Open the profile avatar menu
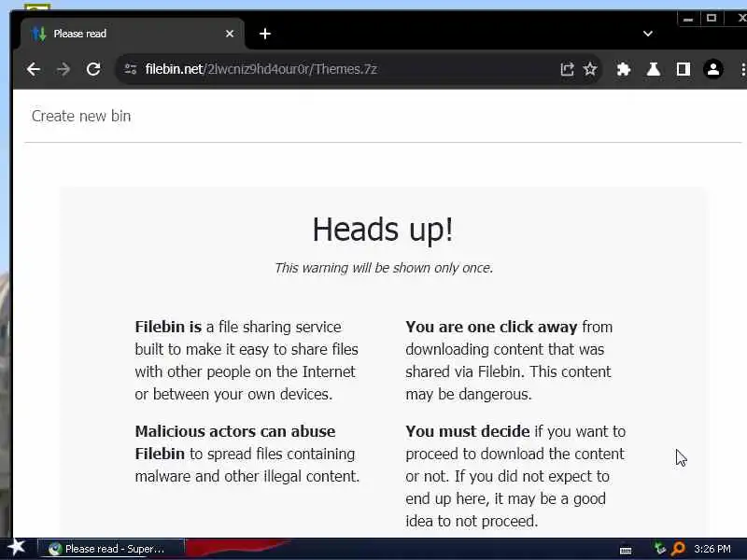 pos(713,69)
